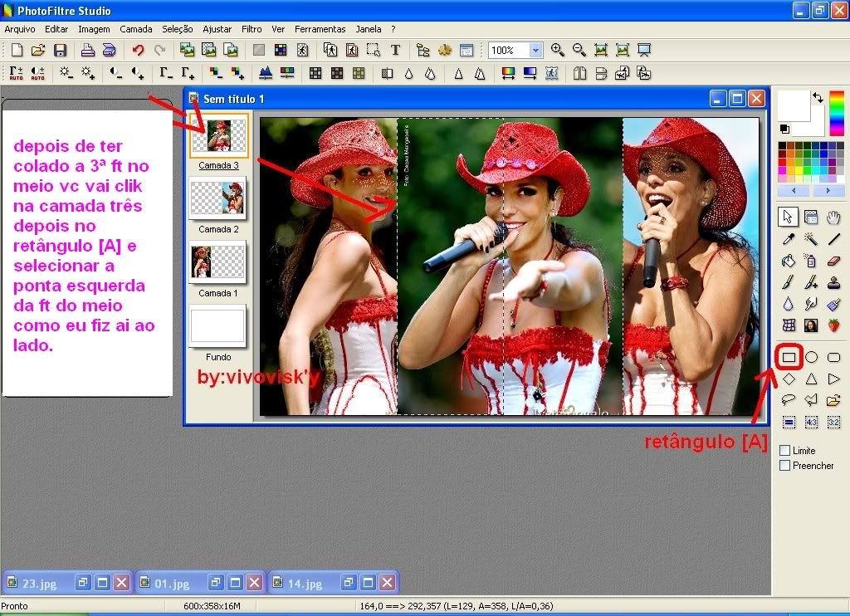Viewport: 850px width, 616px height.
Task: Activate the eyedropper color picker tool
Action: coord(789,239)
